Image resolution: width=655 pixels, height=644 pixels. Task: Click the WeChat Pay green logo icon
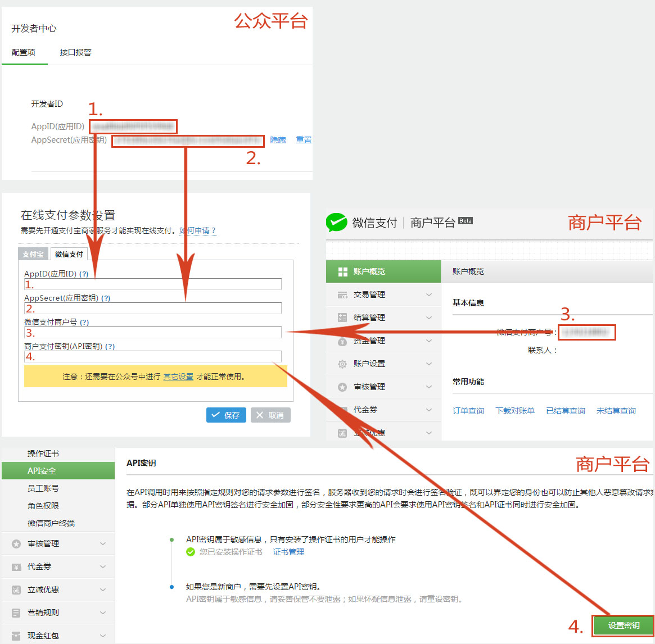click(337, 222)
